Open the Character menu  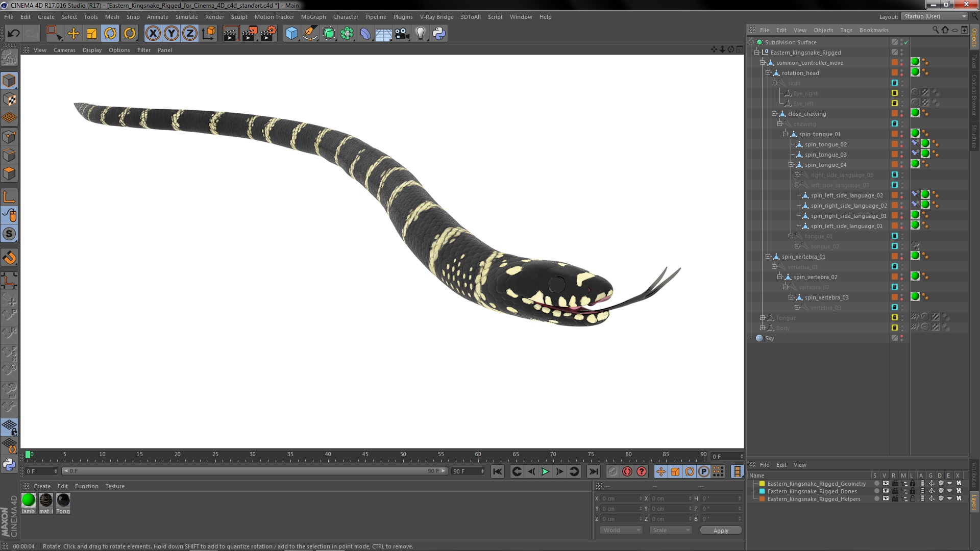click(346, 17)
